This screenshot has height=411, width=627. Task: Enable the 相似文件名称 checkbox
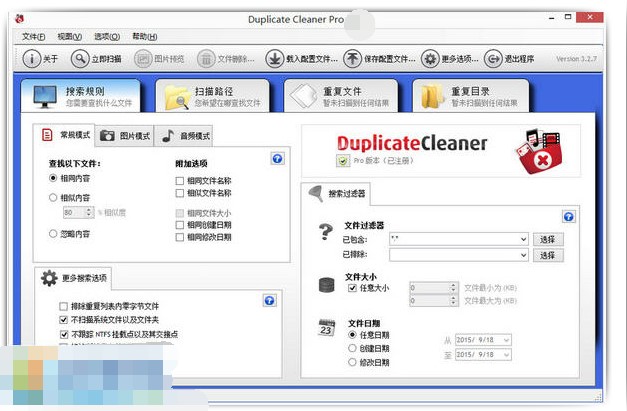point(180,193)
